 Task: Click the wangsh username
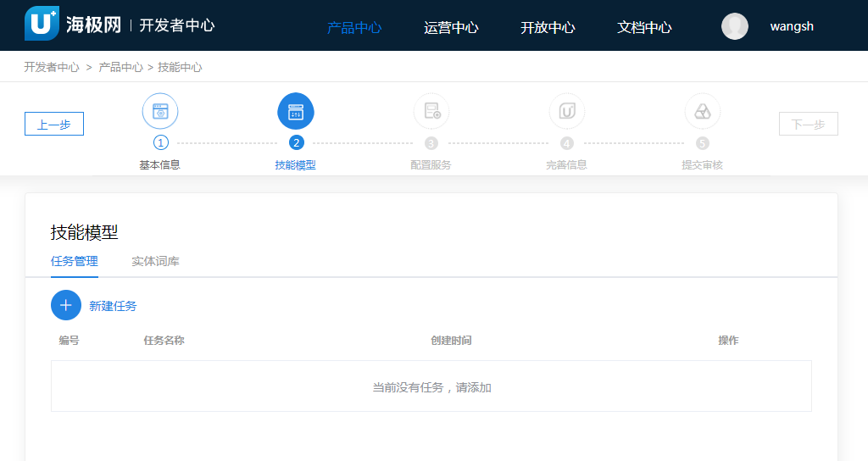pos(792,26)
